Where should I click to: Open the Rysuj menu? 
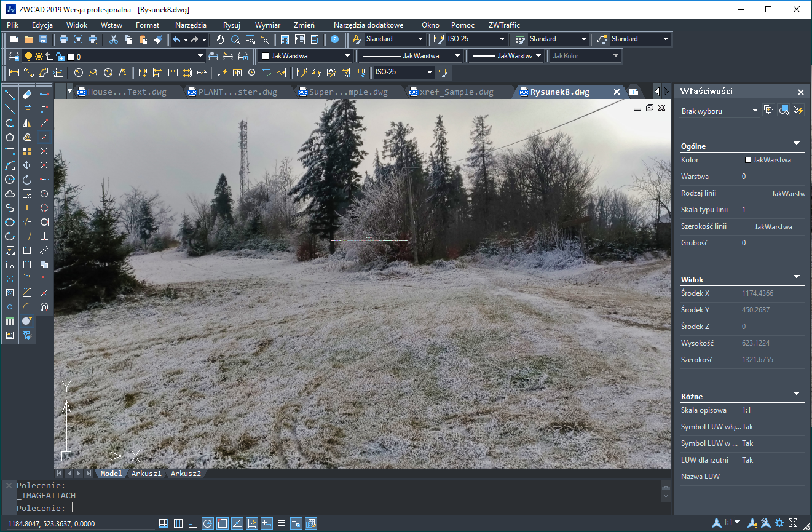231,25
